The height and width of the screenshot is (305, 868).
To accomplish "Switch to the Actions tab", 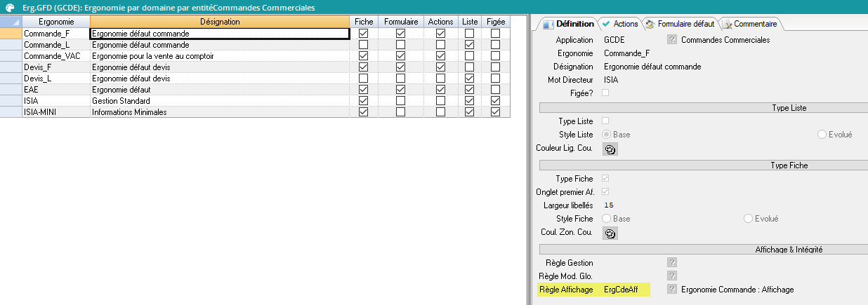I will pyautogui.click(x=619, y=24).
